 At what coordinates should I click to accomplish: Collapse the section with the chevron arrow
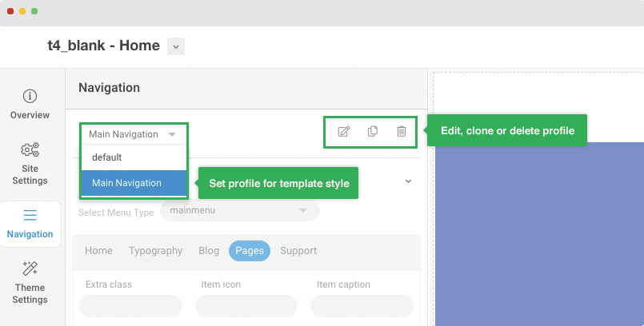(x=408, y=181)
